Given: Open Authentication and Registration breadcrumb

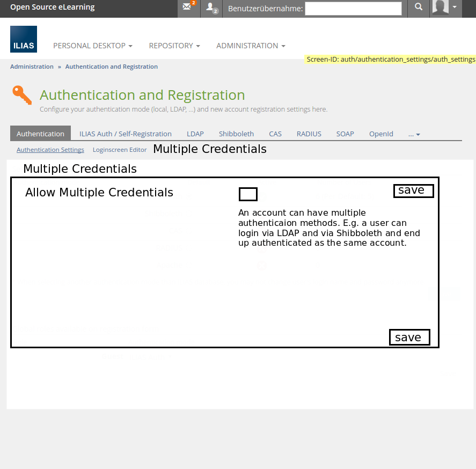Looking at the screenshot, I should tap(112, 67).
